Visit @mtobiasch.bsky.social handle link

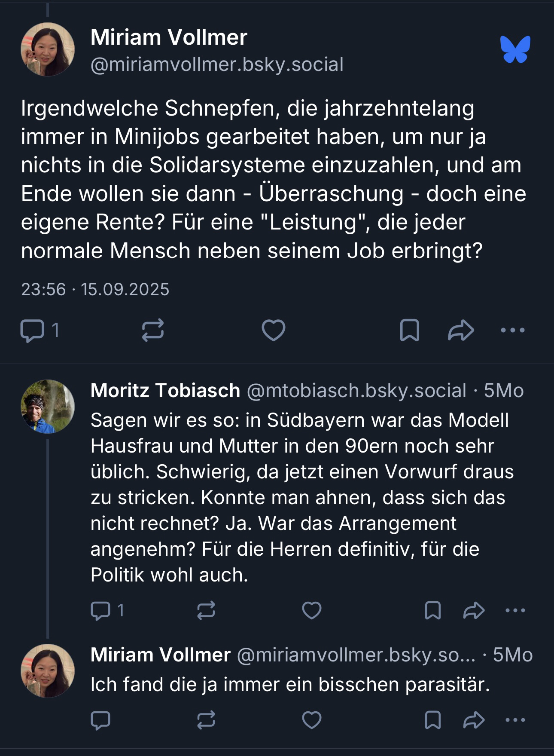click(356, 391)
